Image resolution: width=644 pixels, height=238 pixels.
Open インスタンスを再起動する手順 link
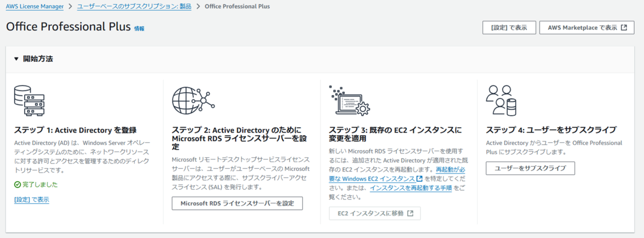point(411,188)
